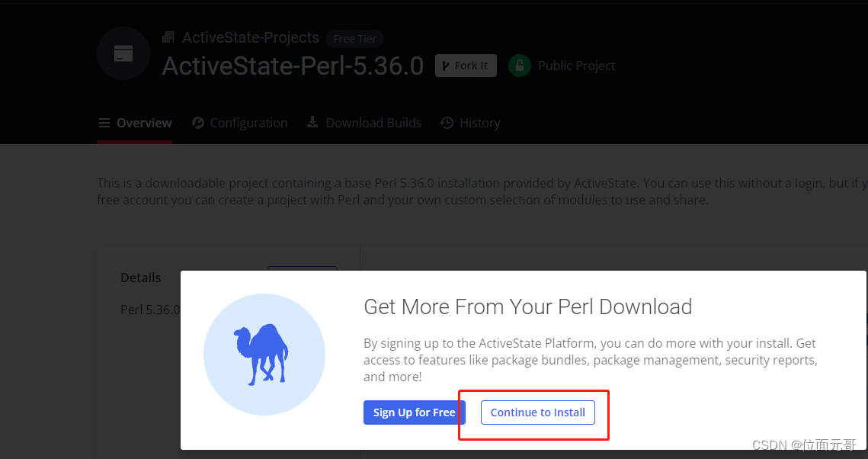Select the Overview tab
The image size is (868, 459).
coord(144,123)
